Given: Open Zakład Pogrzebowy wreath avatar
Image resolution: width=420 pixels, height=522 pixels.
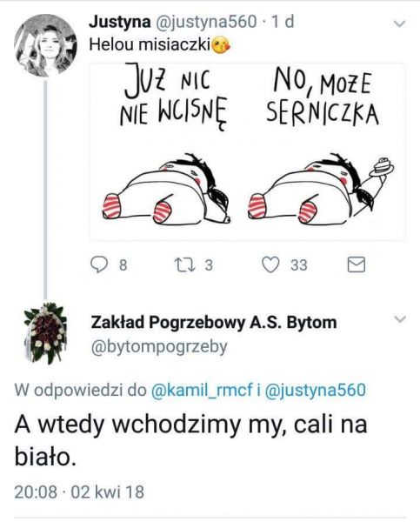Looking at the screenshot, I should pyautogui.click(x=45, y=333).
